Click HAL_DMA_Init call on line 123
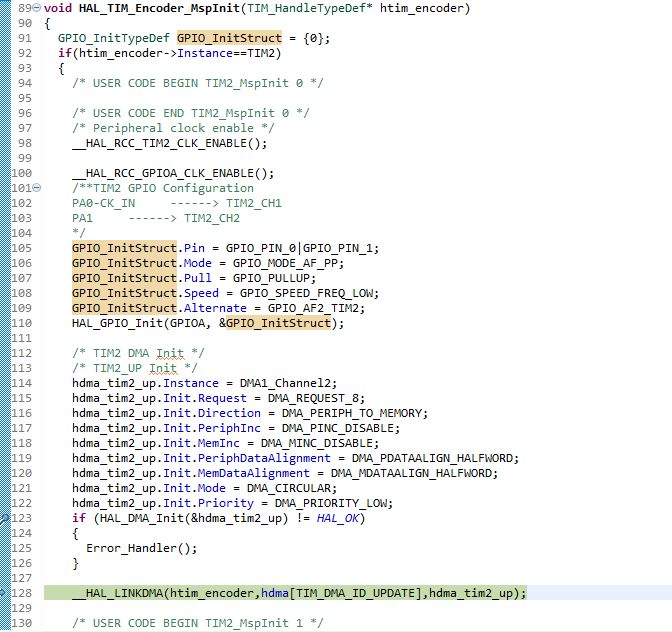This screenshot has height=632, width=672. (x=141, y=518)
